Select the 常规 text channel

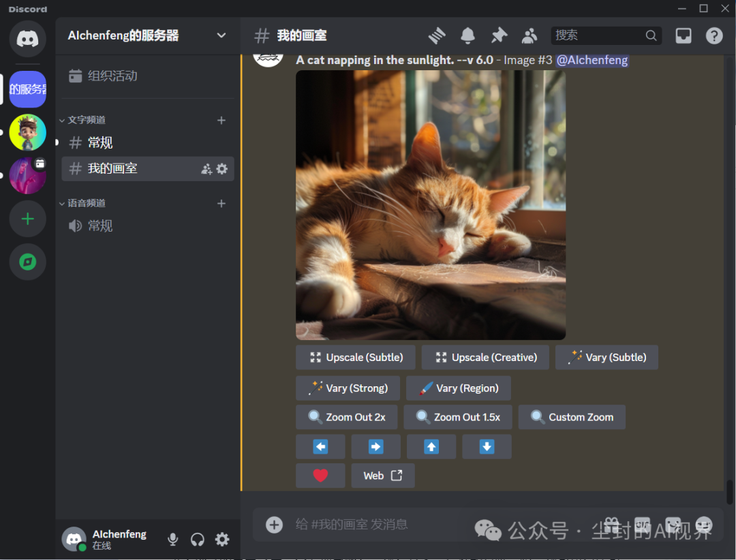pyautogui.click(x=100, y=142)
